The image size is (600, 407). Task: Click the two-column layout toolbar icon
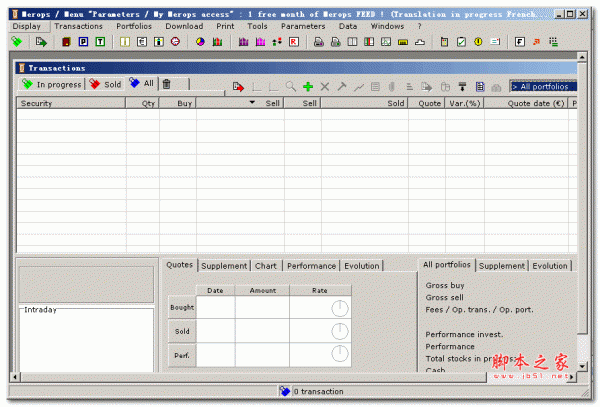click(x=352, y=41)
